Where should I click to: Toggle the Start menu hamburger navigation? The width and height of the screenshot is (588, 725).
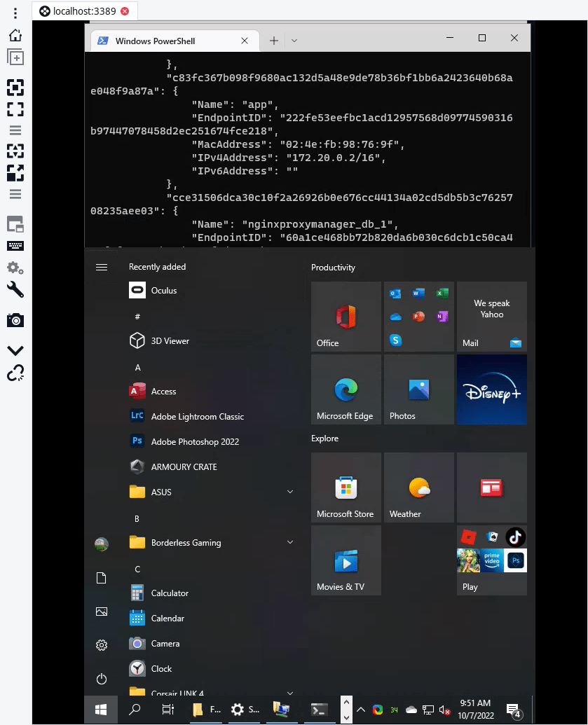(x=102, y=267)
